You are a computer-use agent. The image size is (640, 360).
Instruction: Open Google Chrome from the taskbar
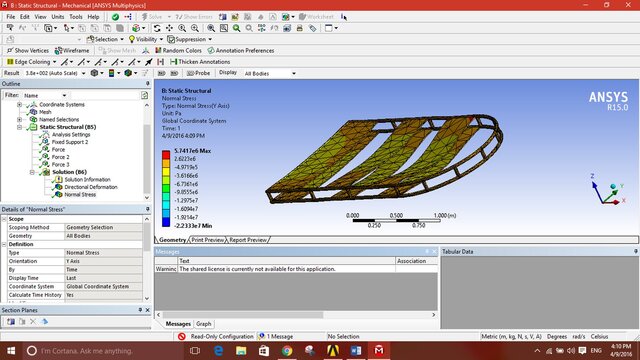click(287, 351)
